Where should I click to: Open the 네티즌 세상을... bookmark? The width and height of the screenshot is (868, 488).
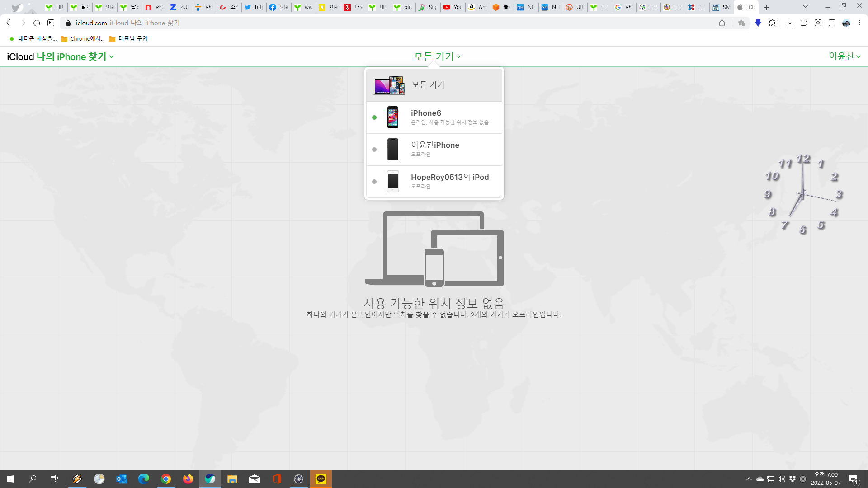tap(33, 39)
